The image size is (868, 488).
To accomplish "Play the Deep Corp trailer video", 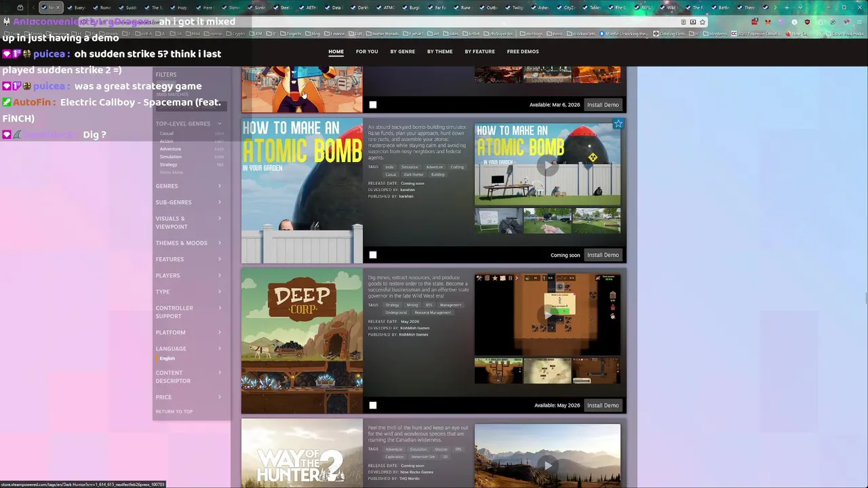I will [x=547, y=315].
